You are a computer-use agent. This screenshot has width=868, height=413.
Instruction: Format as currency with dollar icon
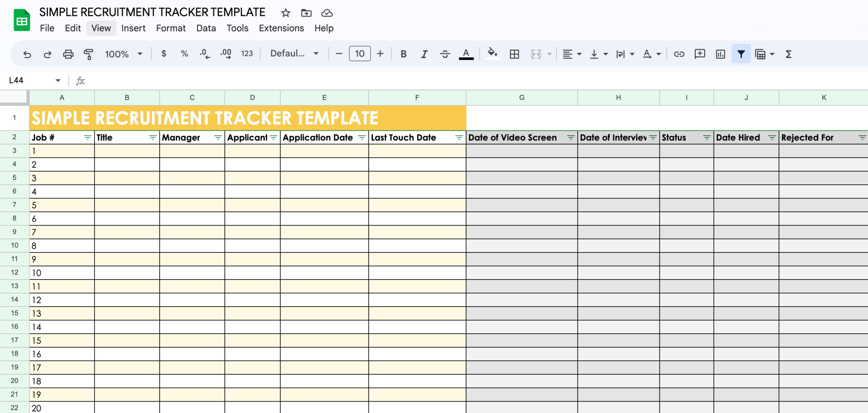click(x=164, y=54)
